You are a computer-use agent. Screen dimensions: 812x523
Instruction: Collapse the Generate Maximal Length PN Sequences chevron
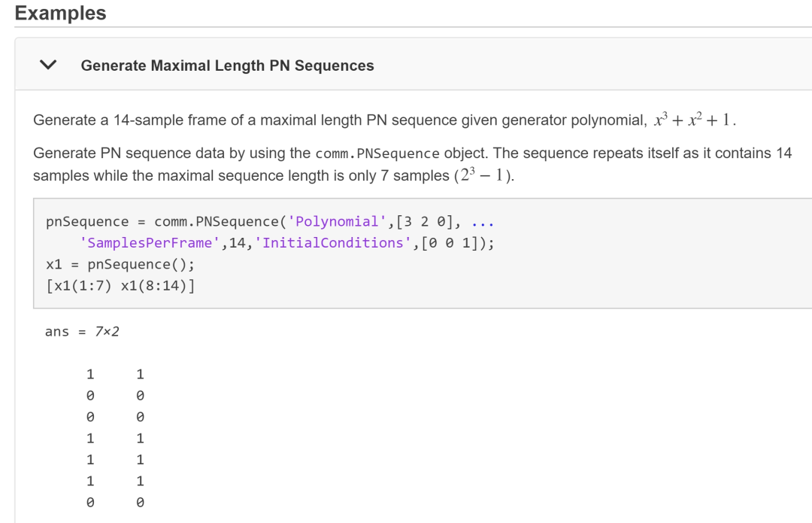click(x=48, y=65)
